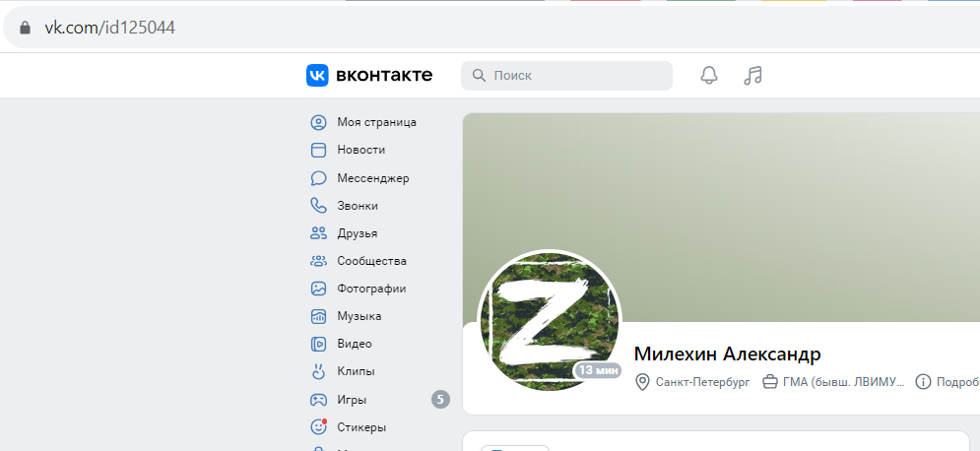
Task: Open Фотографии menu entry
Action: pos(372,289)
